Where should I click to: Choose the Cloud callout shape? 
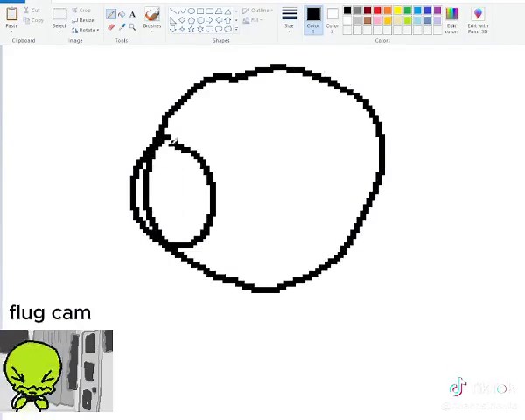(227, 29)
